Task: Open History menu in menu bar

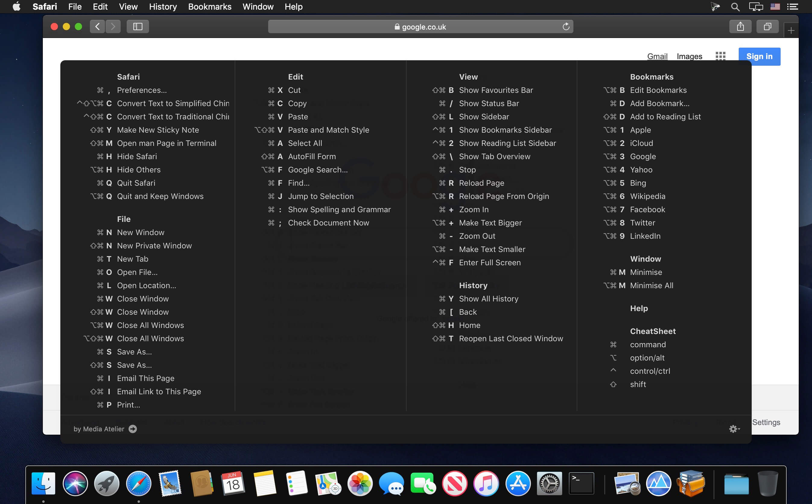Action: (163, 7)
